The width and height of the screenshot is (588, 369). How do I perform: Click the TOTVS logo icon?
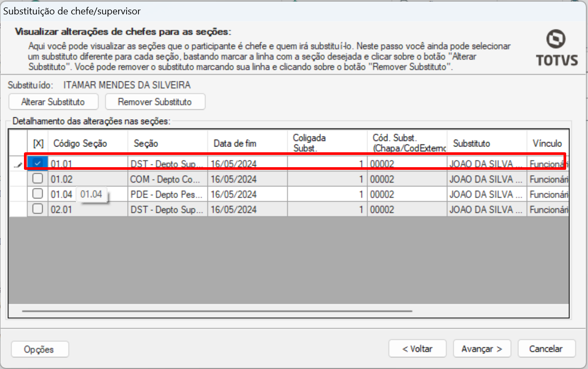[x=556, y=39]
